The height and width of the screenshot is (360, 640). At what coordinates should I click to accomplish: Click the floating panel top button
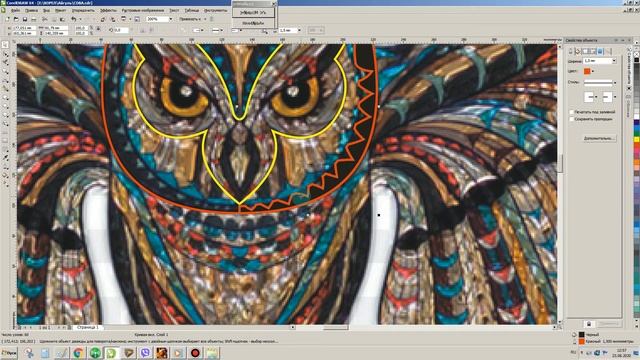pyautogui.click(x=253, y=13)
